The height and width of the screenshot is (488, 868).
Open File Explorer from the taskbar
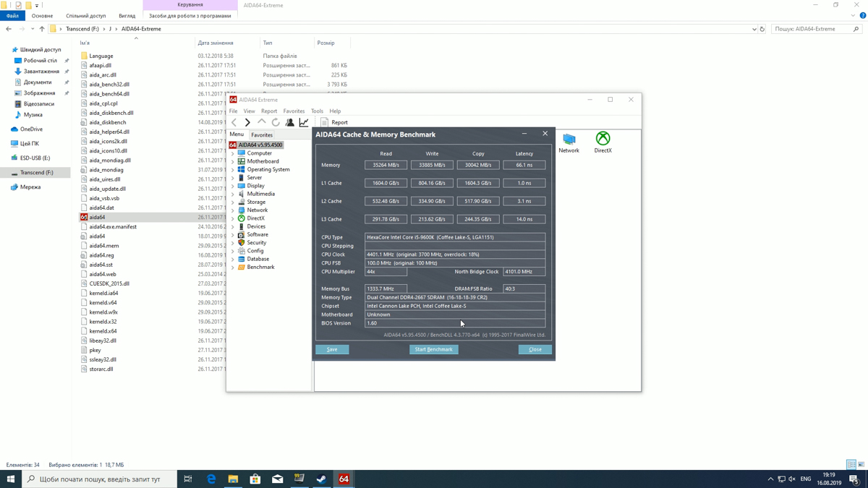coord(233,479)
